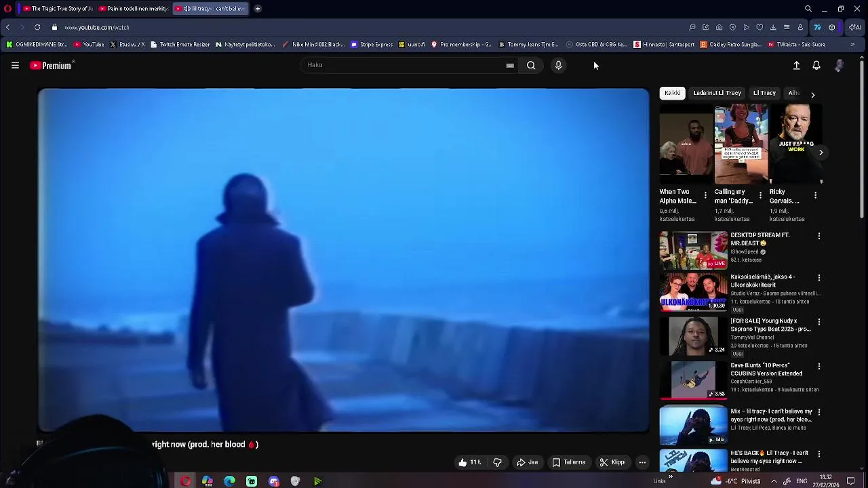Open Discord in taskbar
This screenshot has height=488, width=868.
click(x=273, y=481)
